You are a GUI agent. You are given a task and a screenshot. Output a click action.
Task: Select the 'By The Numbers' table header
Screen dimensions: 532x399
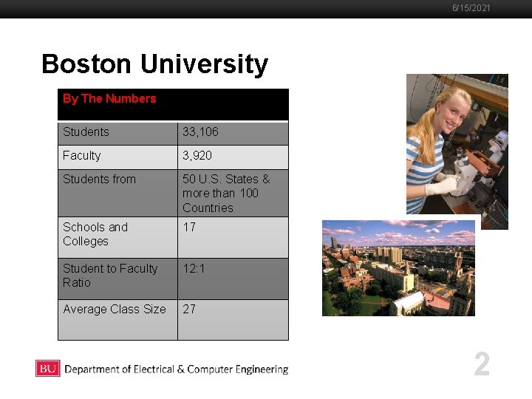(x=173, y=104)
